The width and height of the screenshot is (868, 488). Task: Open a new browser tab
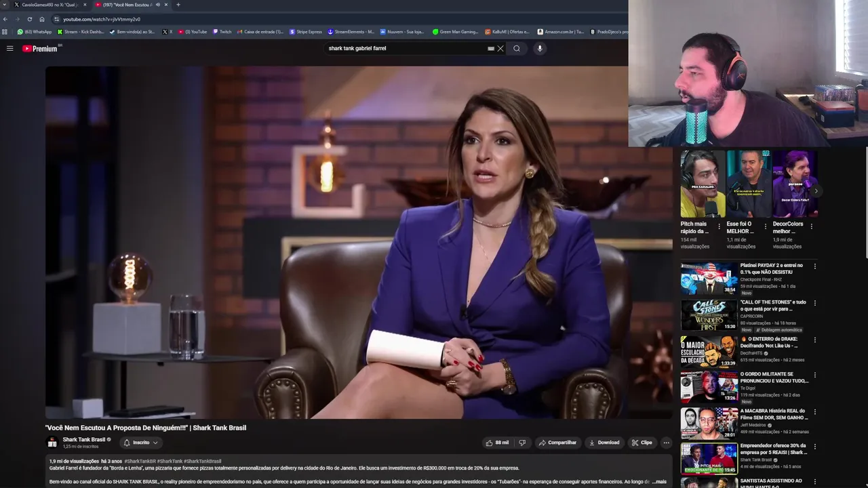pos(178,5)
